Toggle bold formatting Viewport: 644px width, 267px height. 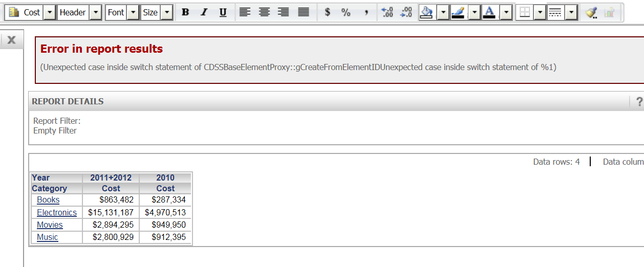(185, 12)
